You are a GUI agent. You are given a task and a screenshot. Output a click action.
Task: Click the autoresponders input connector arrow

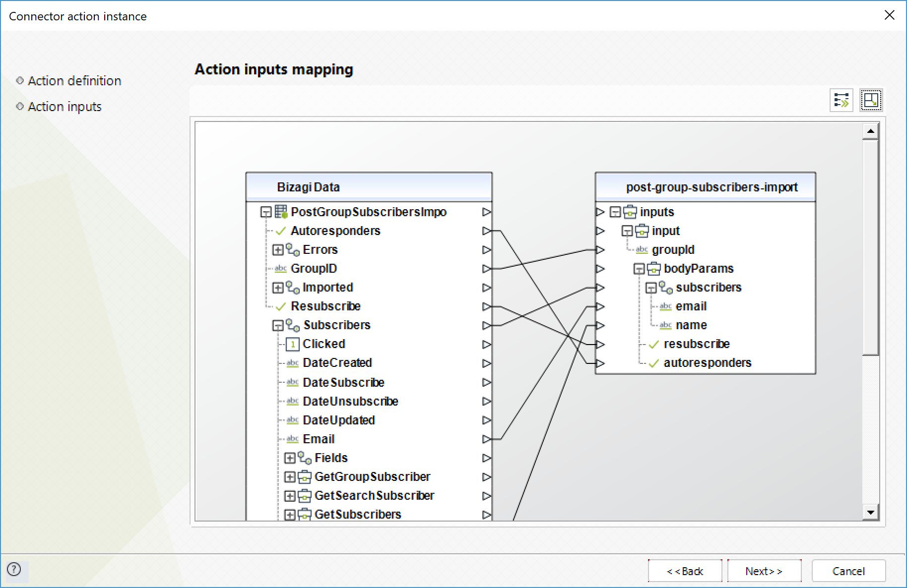tap(600, 363)
